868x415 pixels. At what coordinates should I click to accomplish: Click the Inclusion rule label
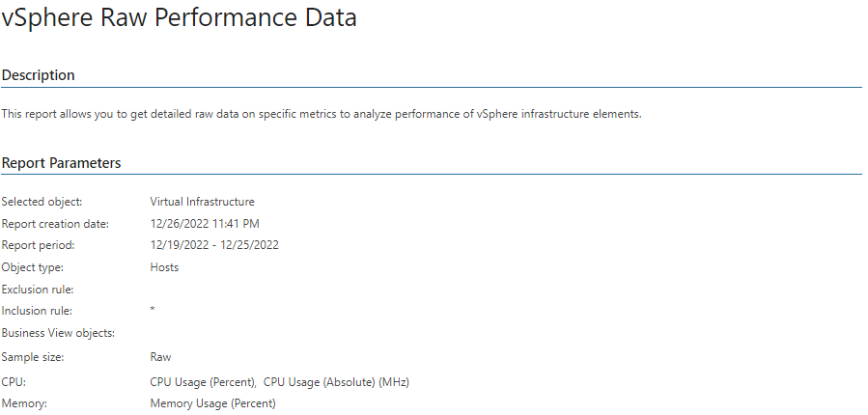[37, 311]
